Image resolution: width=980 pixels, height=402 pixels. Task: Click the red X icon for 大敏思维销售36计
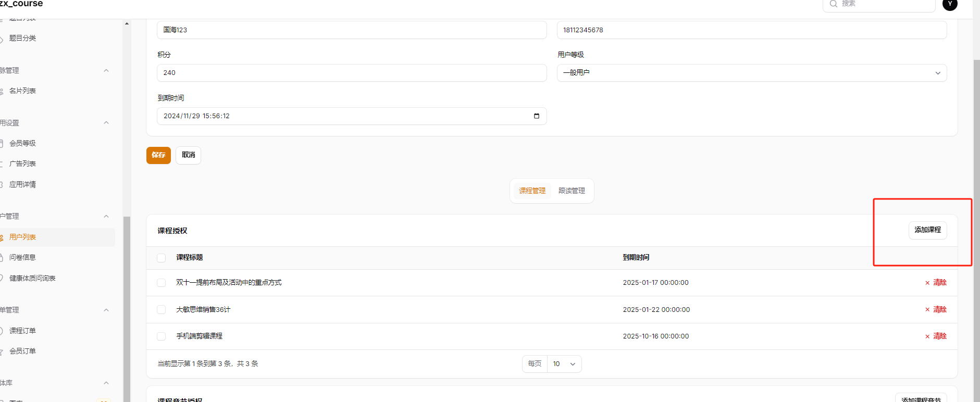[927, 310]
